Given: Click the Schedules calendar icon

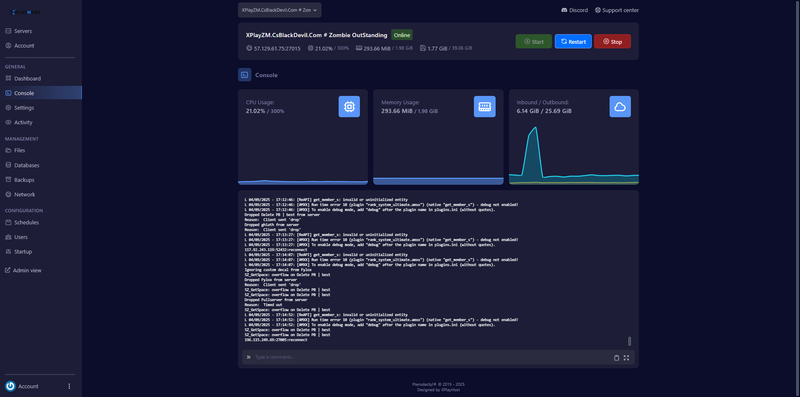Looking at the screenshot, I should coord(8,222).
